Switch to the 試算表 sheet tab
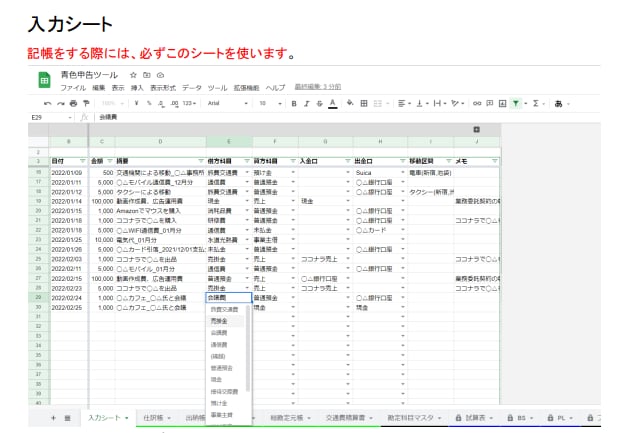Image resolution: width=638 pixels, height=433 pixels. click(x=474, y=418)
